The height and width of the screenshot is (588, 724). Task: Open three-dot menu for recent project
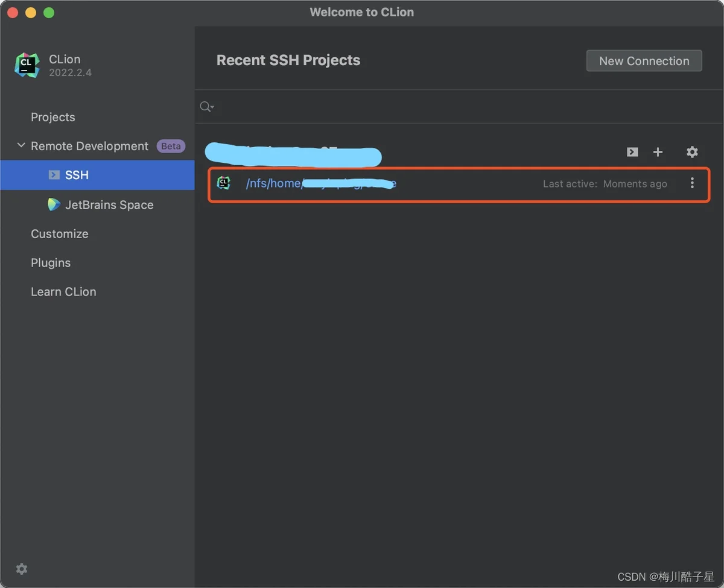click(x=692, y=183)
